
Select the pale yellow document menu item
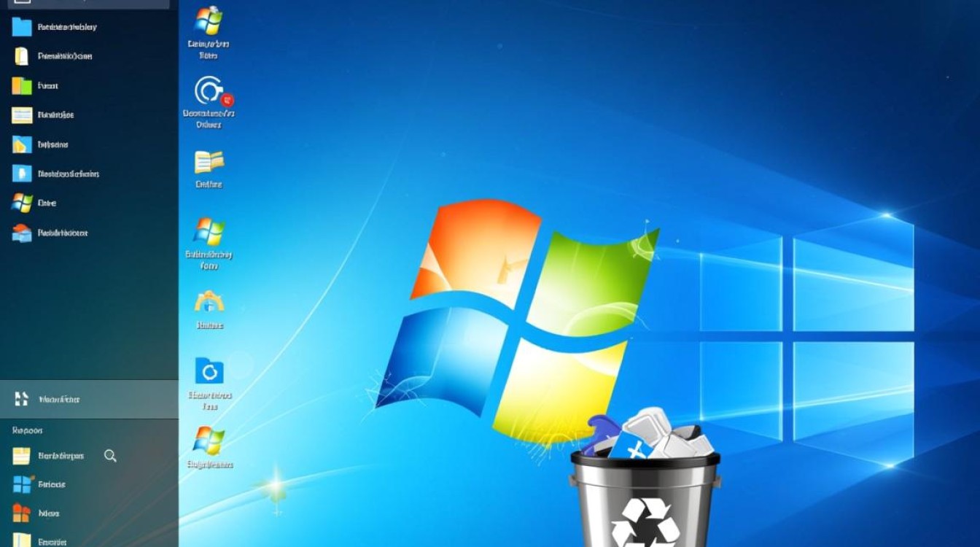(22, 56)
